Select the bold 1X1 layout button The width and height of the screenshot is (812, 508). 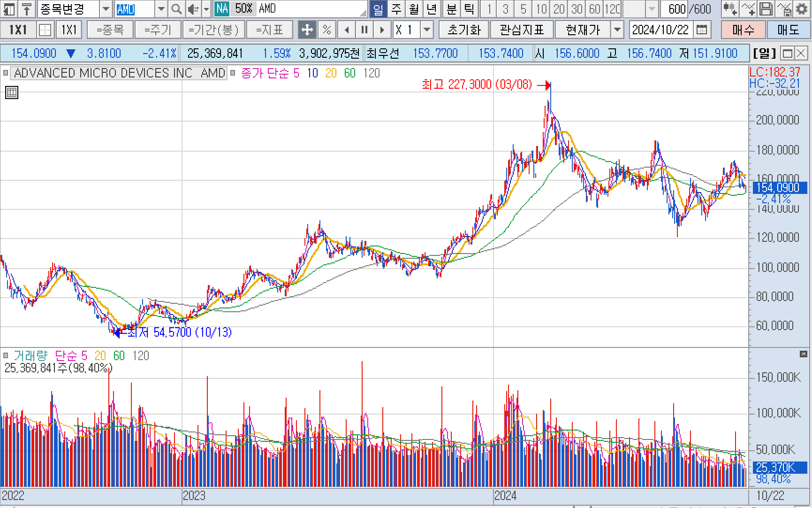[18, 30]
